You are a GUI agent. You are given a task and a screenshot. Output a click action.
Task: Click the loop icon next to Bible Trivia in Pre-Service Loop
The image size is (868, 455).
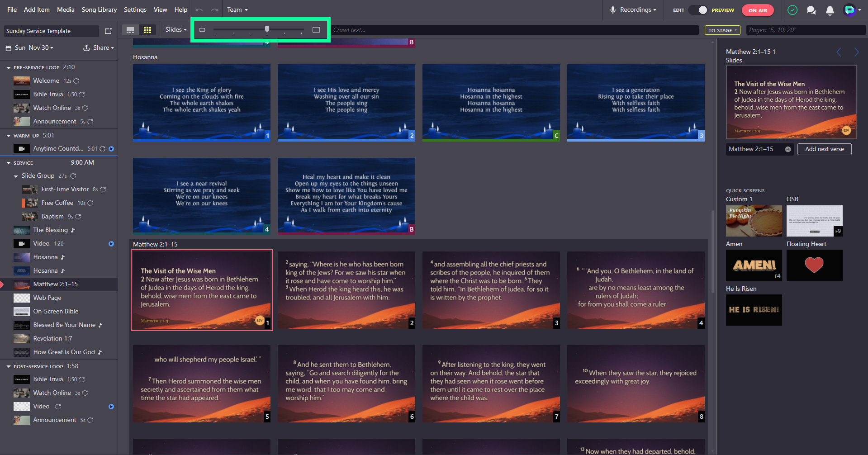[82, 95]
